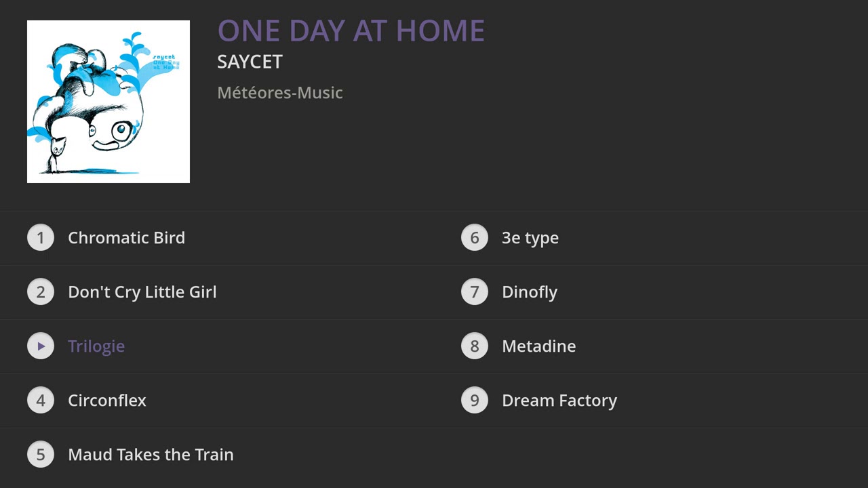Screen dimensions: 868x488
Task: Play the track Chromatic Bird
Action: coord(126,238)
